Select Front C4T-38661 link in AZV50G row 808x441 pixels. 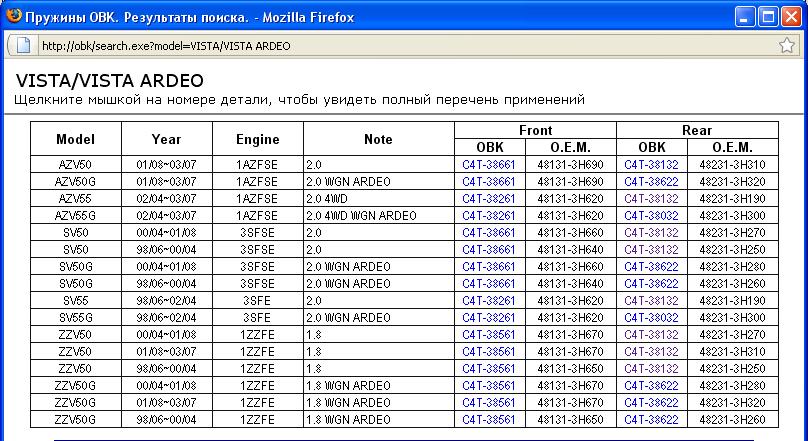click(488, 182)
